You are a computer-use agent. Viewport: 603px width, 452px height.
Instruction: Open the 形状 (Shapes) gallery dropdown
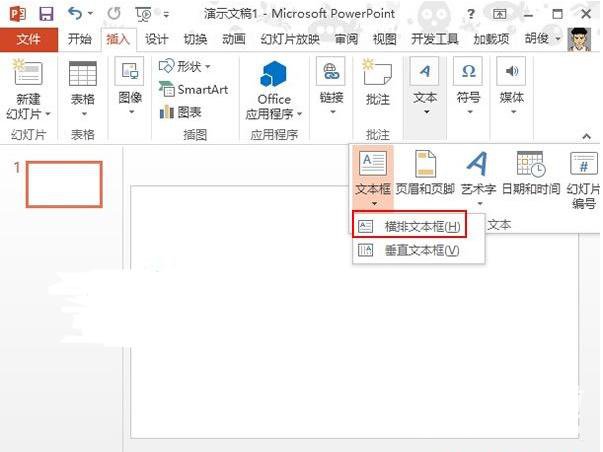coord(185,67)
